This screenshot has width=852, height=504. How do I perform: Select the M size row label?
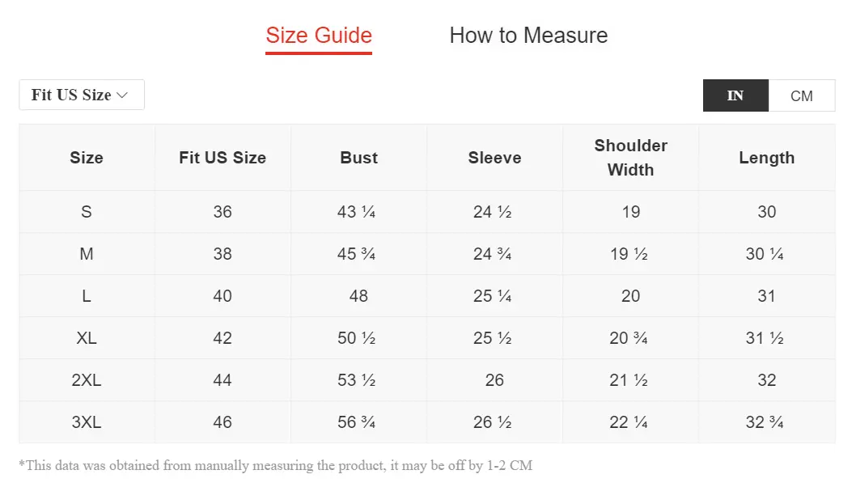87,254
